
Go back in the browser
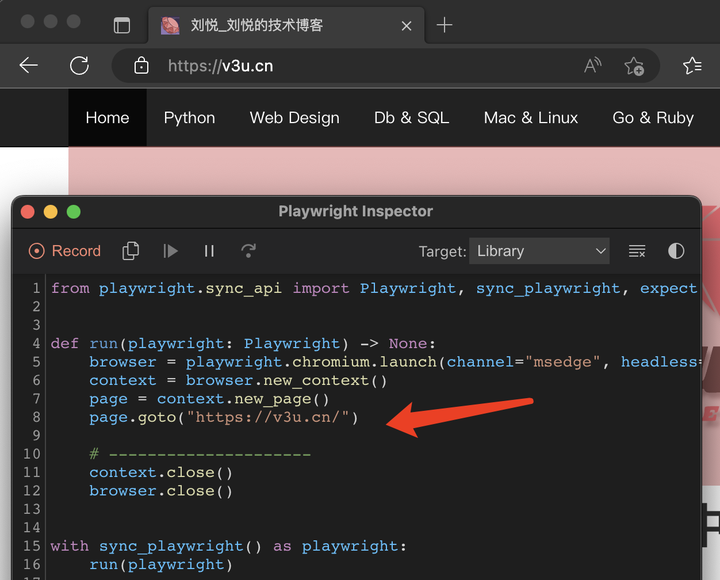pyautogui.click(x=28, y=66)
